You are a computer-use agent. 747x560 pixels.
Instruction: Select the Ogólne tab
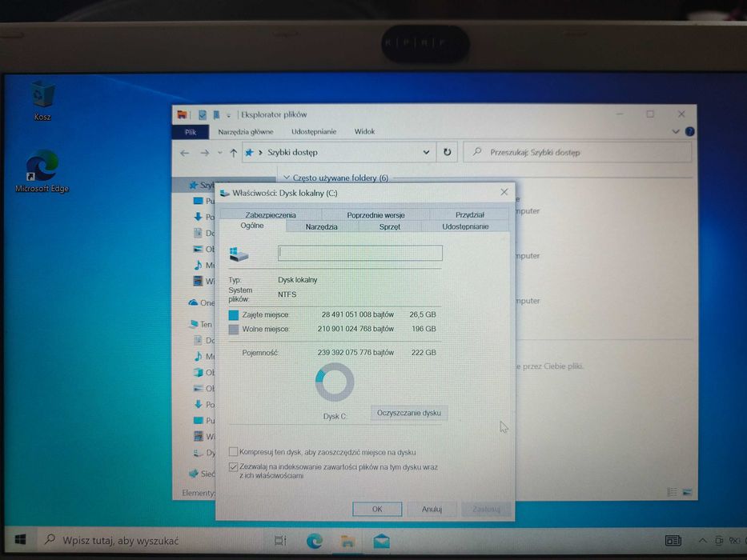[252, 226]
